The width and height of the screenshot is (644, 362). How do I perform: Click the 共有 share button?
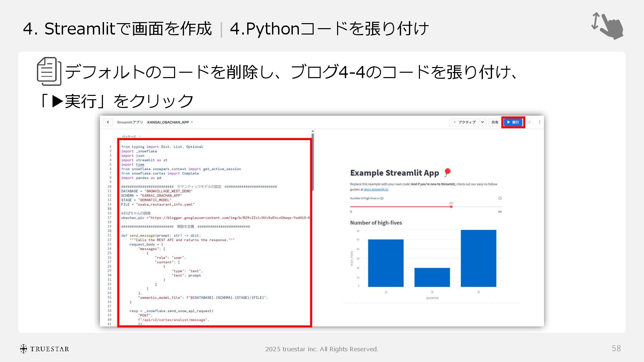pos(495,122)
